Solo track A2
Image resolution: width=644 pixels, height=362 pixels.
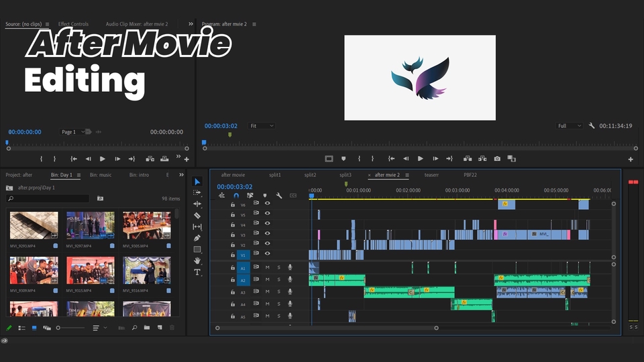(279, 280)
